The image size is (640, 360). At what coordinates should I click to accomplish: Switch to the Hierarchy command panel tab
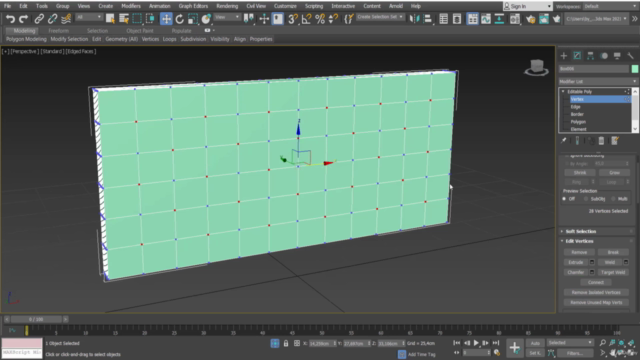tap(590, 56)
